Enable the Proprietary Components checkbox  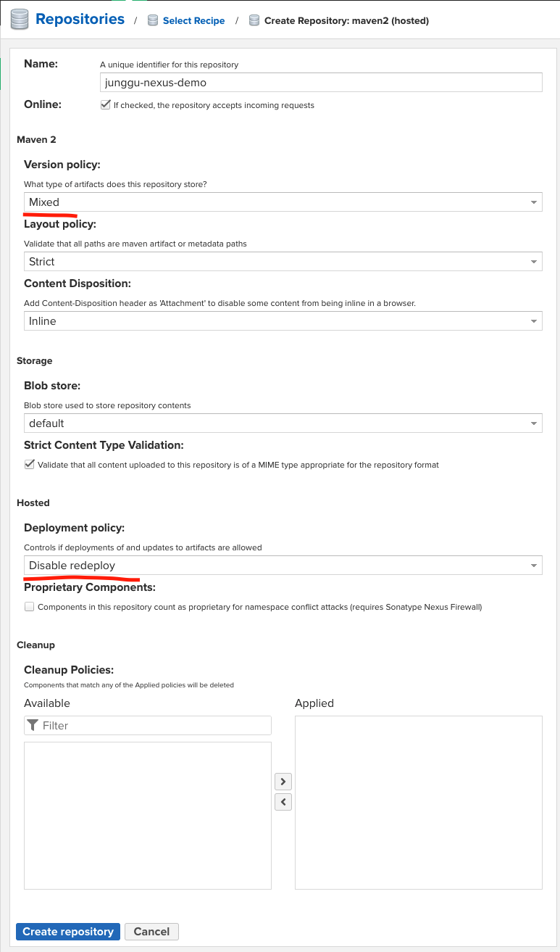click(30, 607)
